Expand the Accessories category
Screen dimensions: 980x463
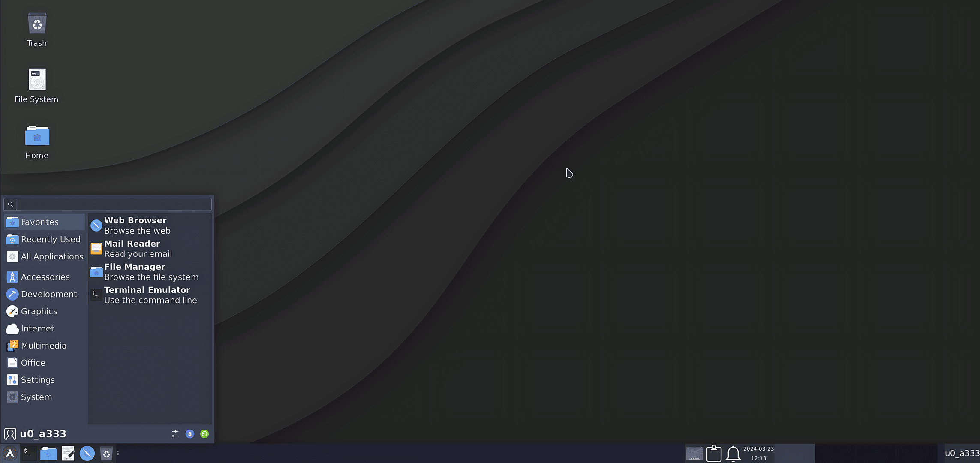pyautogui.click(x=45, y=277)
